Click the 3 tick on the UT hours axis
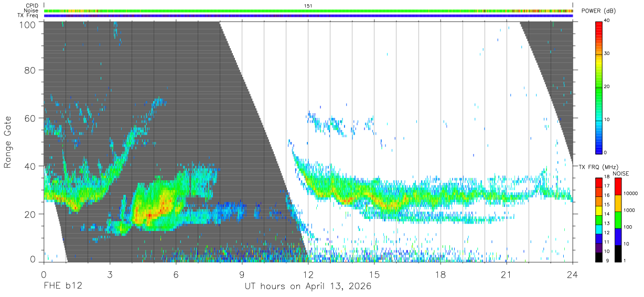The height and width of the screenshot is (297, 644). tap(110, 274)
